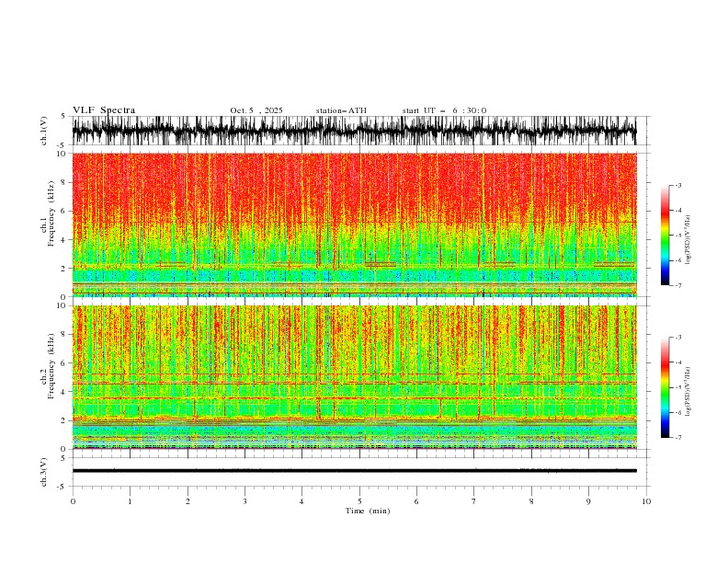The height and width of the screenshot is (563, 728).
Task: Click the ch.2 spectrogram color scale bar
Action: tap(665, 387)
